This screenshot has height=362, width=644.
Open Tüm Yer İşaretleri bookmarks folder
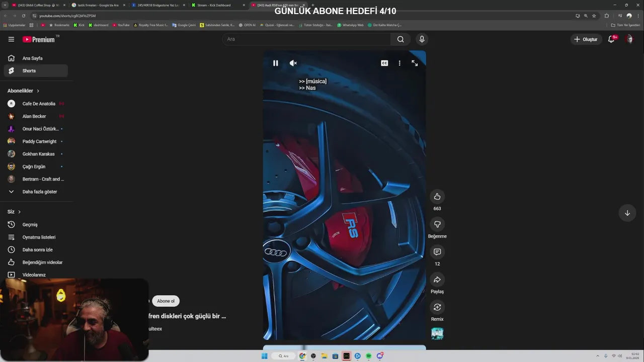tap(626, 25)
